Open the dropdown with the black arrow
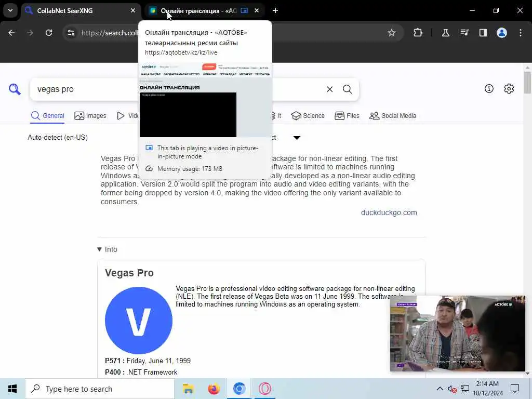The image size is (532, 399). coord(297,138)
